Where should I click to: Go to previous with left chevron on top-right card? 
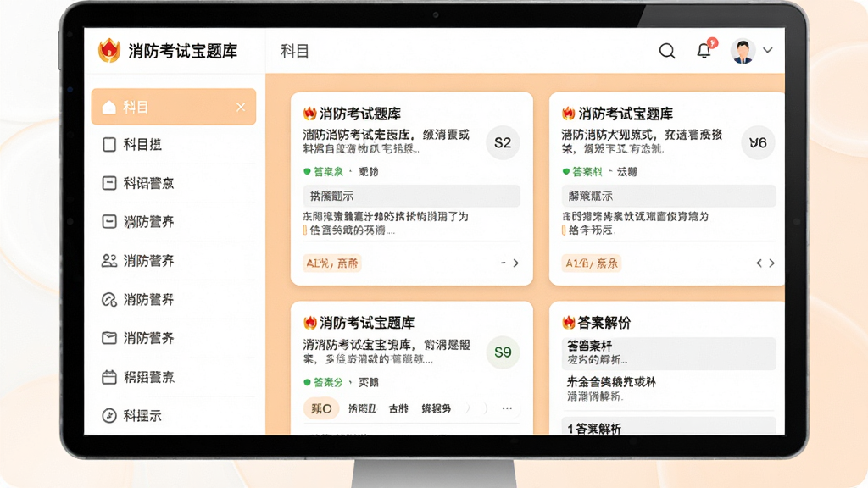click(x=759, y=263)
